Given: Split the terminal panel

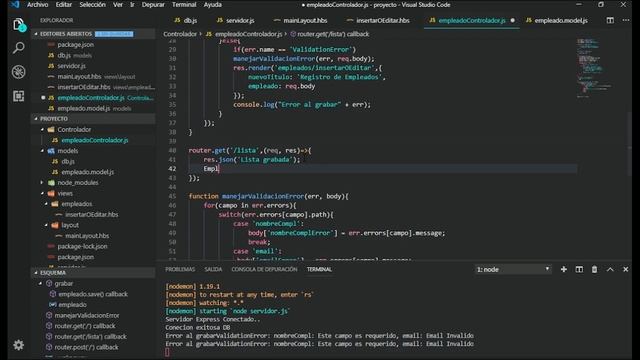Looking at the screenshot, I should [579, 269].
